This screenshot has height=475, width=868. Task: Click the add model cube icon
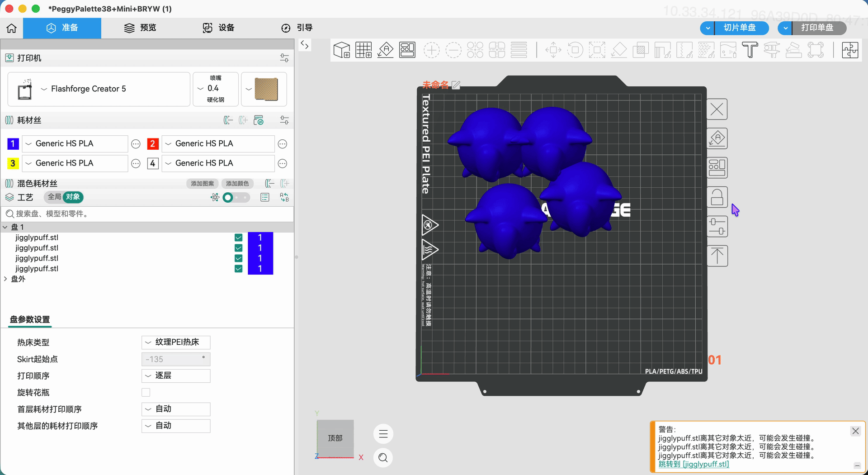tap(342, 50)
